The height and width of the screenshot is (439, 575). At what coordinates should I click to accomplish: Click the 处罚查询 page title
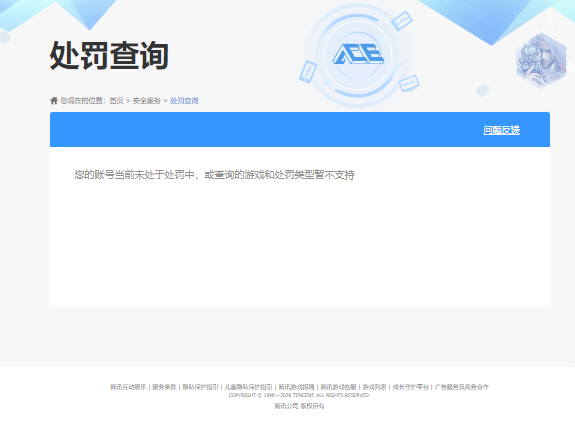pyautogui.click(x=109, y=55)
